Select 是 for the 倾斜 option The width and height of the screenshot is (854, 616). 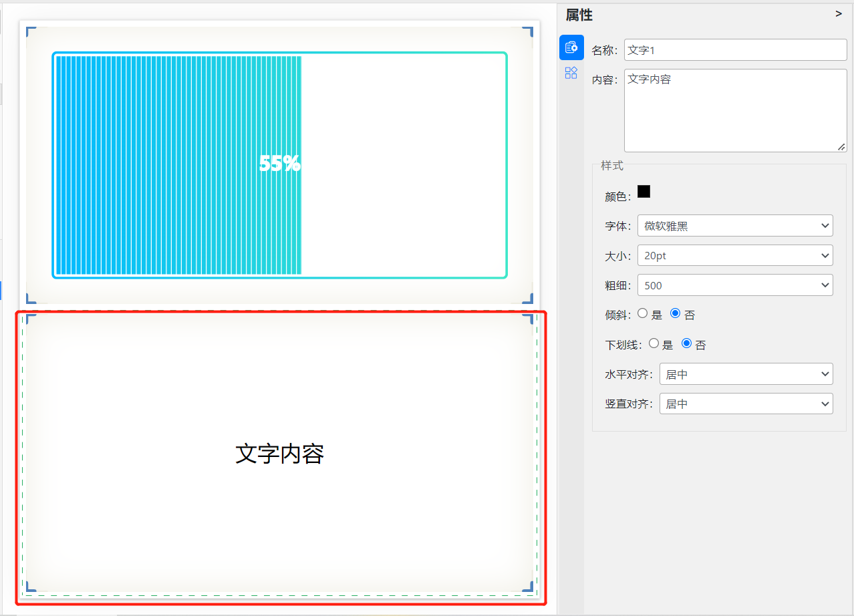643,313
